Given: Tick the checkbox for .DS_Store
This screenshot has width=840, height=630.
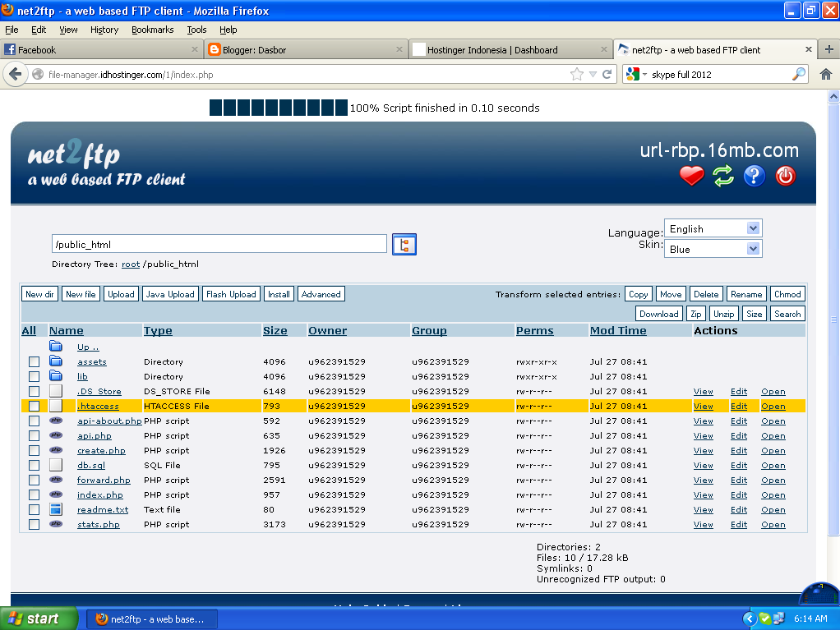Looking at the screenshot, I should pyautogui.click(x=34, y=391).
